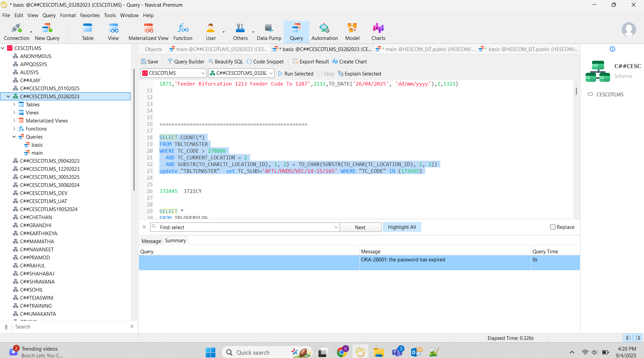Screen dimensions: 644x358
Task: Click the Highlight All button
Action: pyautogui.click(x=402, y=227)
